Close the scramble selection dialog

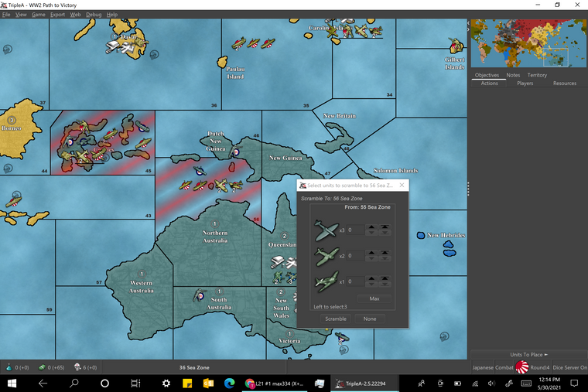402,185
